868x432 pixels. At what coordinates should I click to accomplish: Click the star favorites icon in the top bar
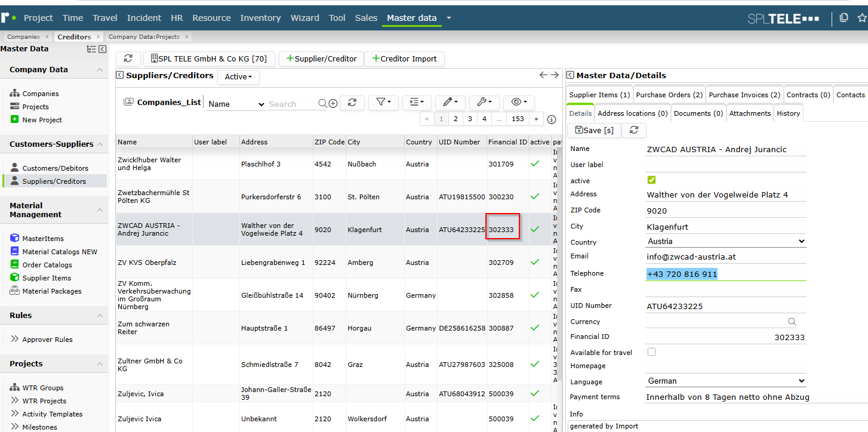point(861,18)
